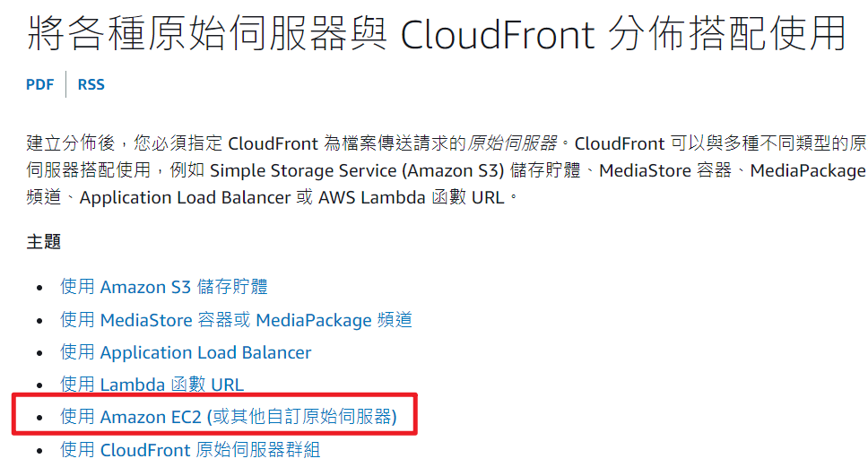The height and width of the screenshot is (476, 868).
Task: Open 使用 Amazon EC2 (或其他自訂原始伺服器) link
Action: [229, 416]
